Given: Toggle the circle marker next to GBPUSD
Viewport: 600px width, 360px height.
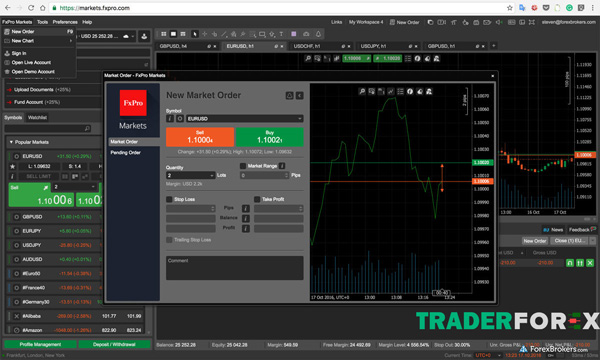Looking at the screenshot, I should (16, 217).
